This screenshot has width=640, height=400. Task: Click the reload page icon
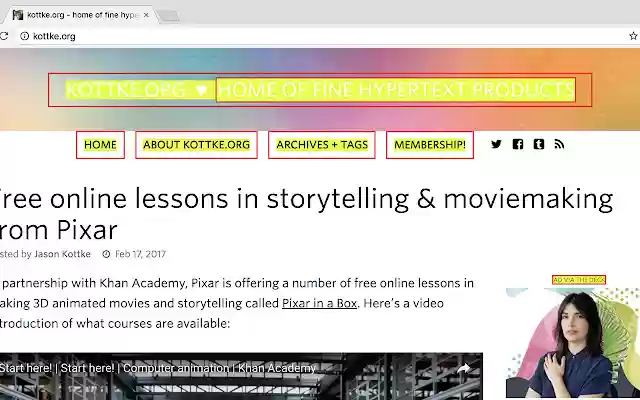(x=4, y=36)
